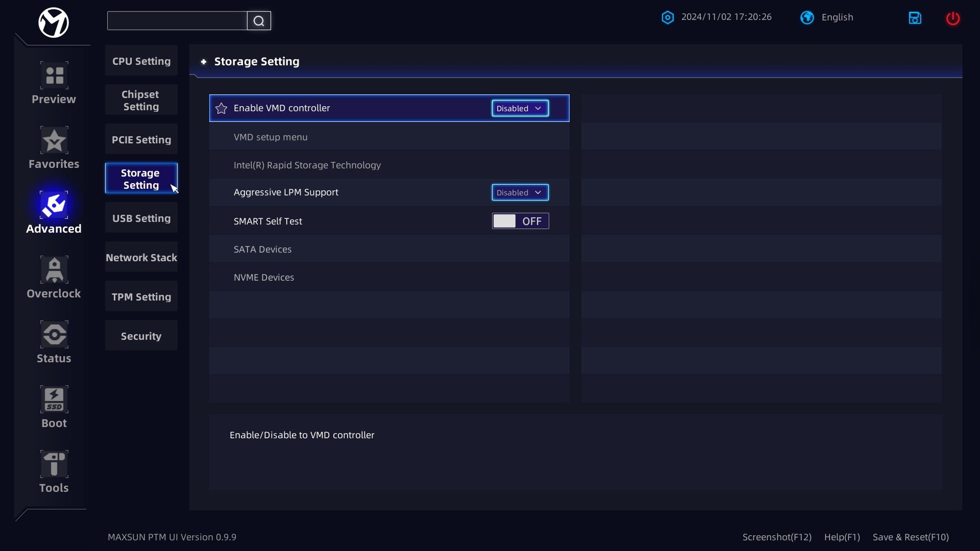
Task: Change language from English
Action: 827,17
